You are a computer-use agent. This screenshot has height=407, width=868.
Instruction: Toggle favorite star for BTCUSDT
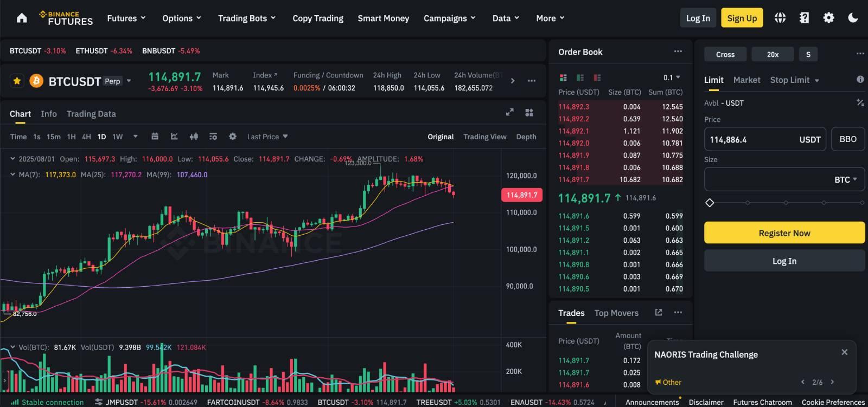[17, 81]
